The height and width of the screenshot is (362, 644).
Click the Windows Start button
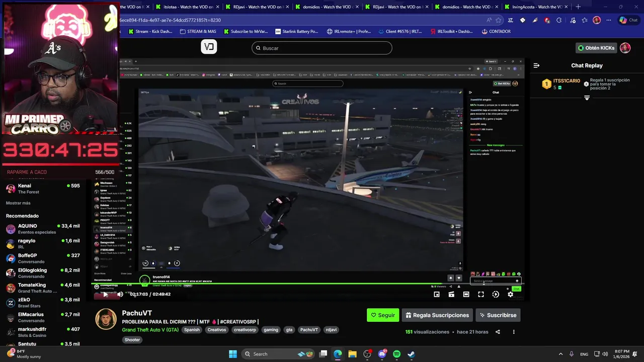point(233,354)
